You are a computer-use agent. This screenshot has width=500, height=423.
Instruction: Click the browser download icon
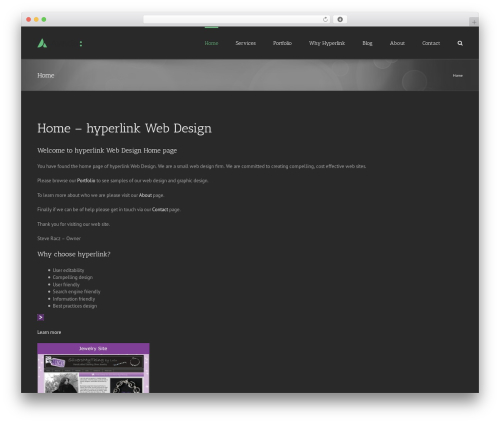coord(340,19)
